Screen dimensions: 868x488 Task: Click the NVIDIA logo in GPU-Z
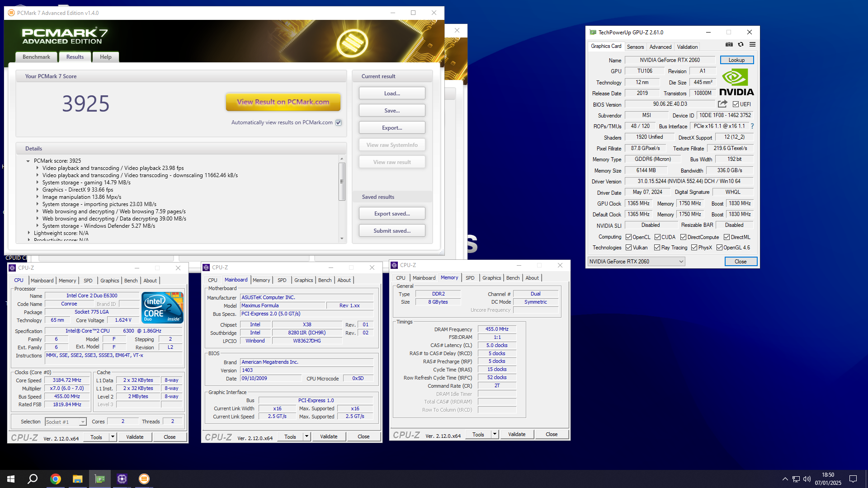pos(736,82)
